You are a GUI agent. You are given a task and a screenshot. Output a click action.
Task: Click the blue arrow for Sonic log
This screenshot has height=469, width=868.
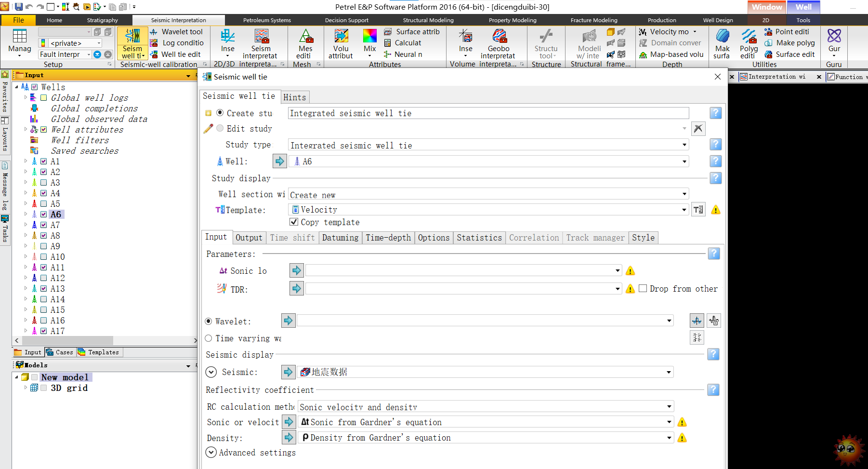(x=296, y=270)
